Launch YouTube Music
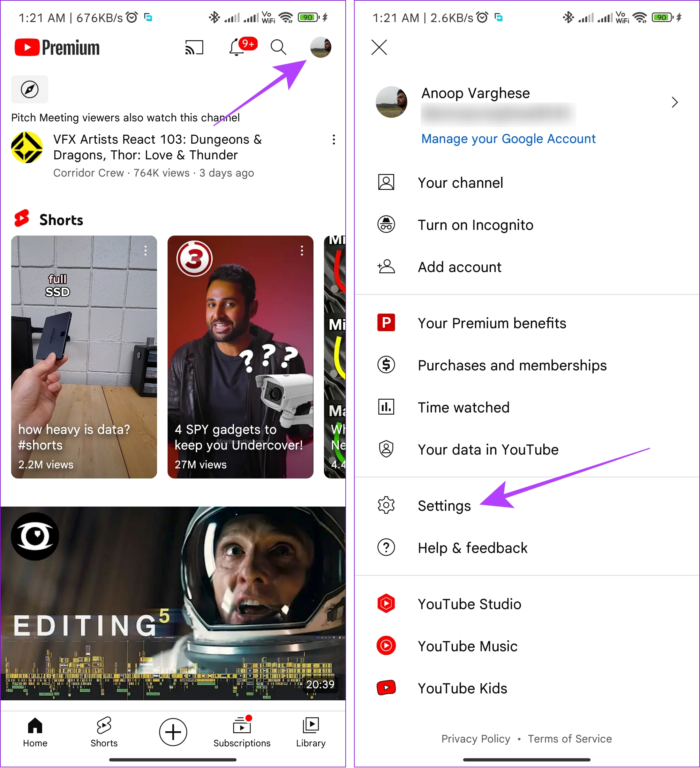This screenshot has width=700, height=768. click(527, 646)
